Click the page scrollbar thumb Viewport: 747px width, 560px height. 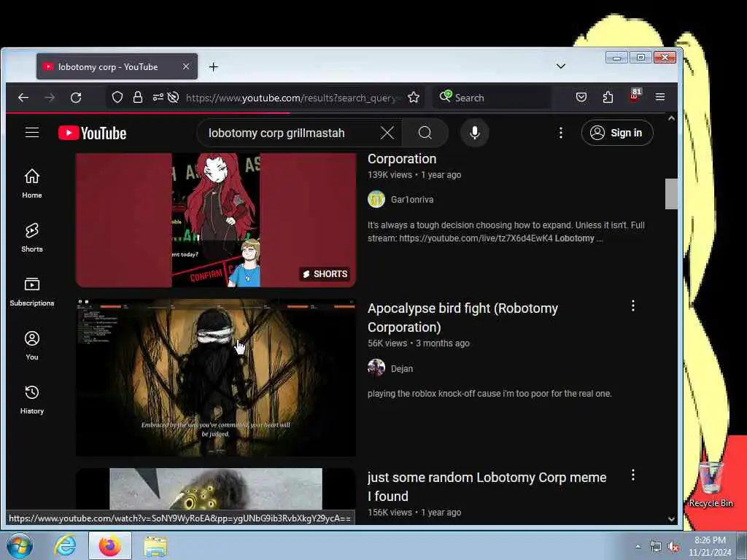click(671, 194)
